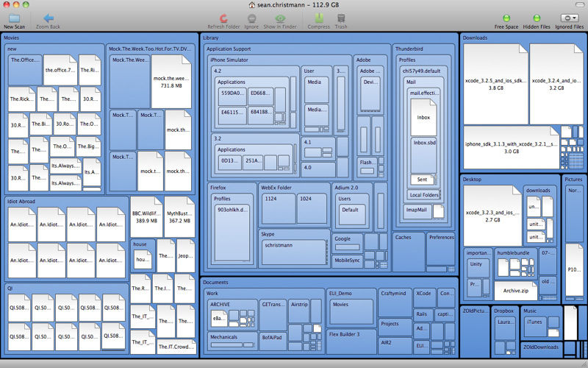Open the Ignored Files dropdown
588x368 pixels.
tap(569, 18)
